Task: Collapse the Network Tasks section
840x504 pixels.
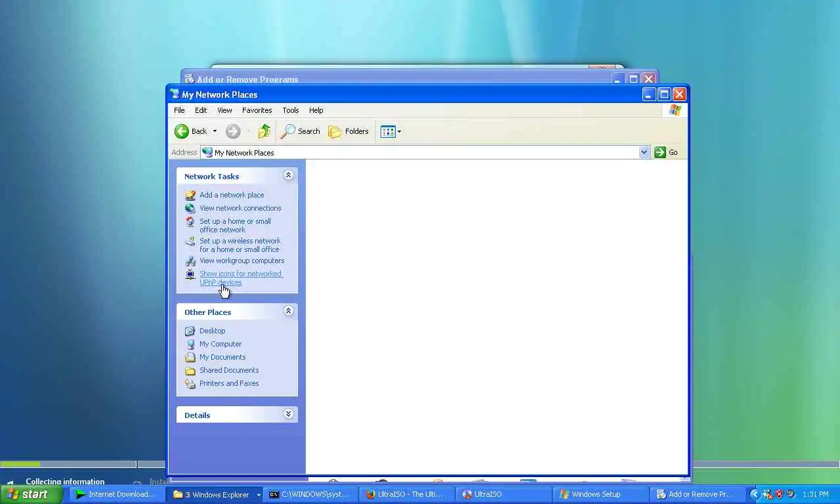Action: (x=288, y=175)
